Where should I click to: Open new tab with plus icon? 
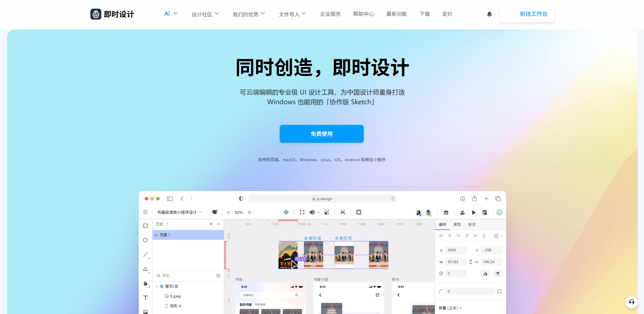tap(486, 199)
